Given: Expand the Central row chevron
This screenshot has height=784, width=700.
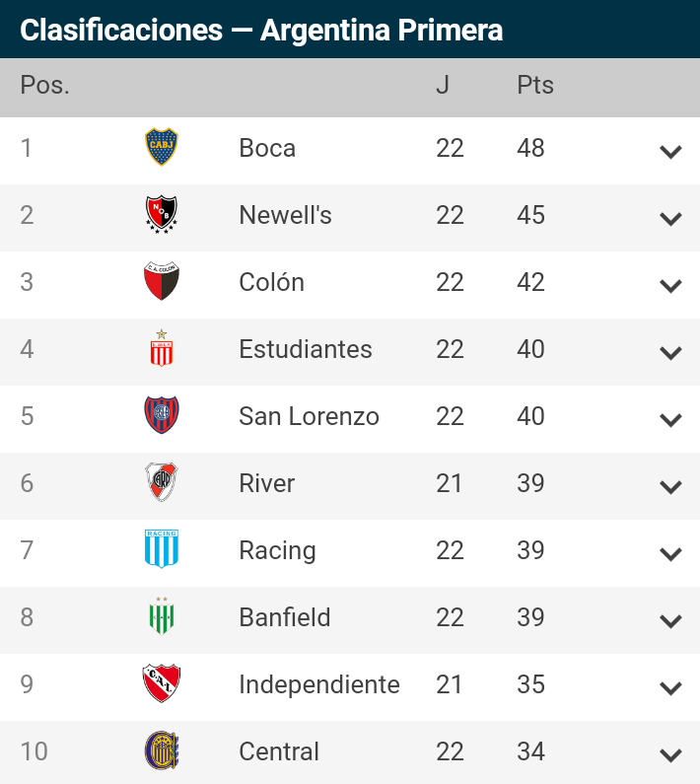Looking at the screenshot, I should (670, 755).
